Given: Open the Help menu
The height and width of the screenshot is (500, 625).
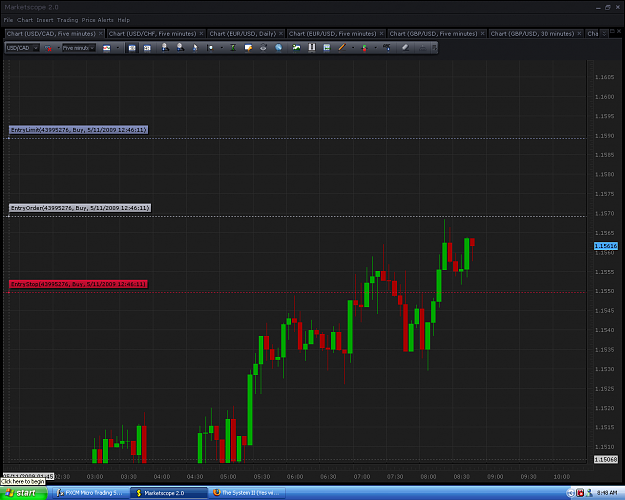Looking at the screenshot, I should click(x=124, y=20).
